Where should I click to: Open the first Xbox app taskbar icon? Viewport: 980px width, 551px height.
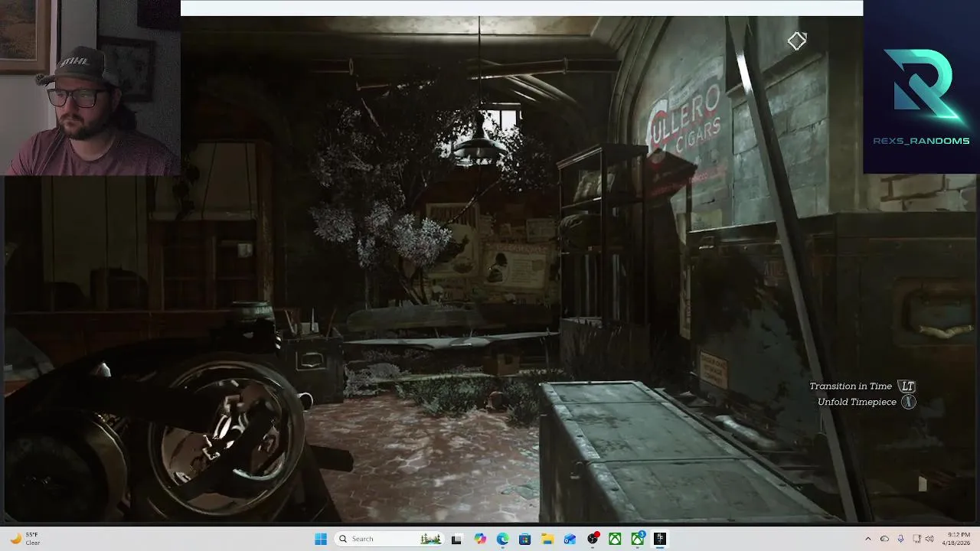615,539
